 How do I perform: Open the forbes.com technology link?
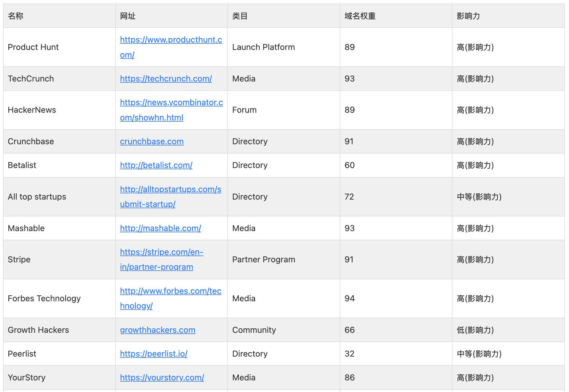coord(171,298)
